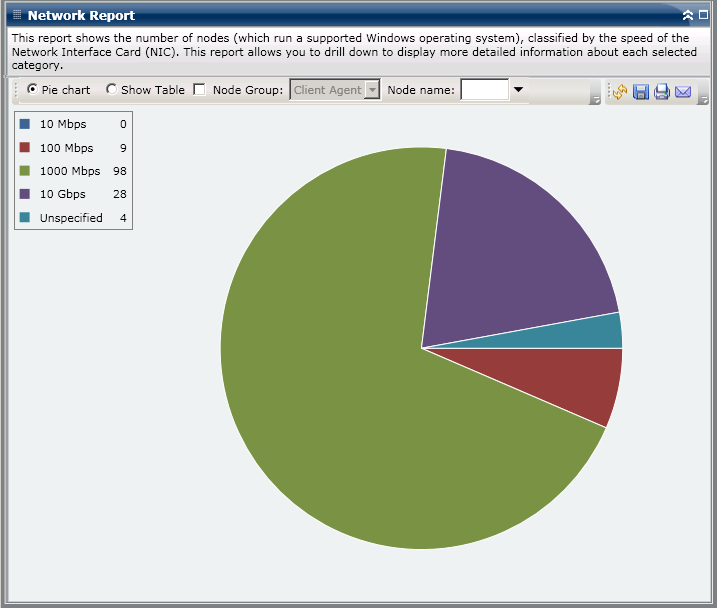
Task: Click inside the Node name text field
Action: tap(484, 90)
